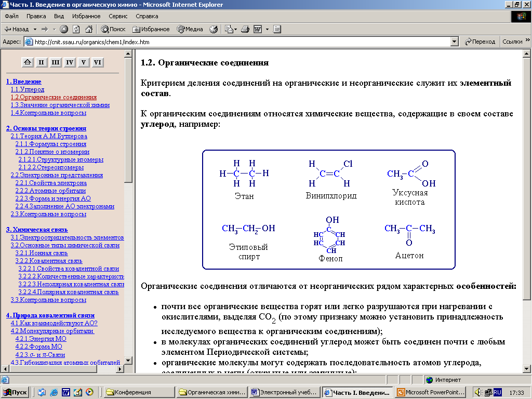Click the main content scroll down arrow

[x=526, y=368]
